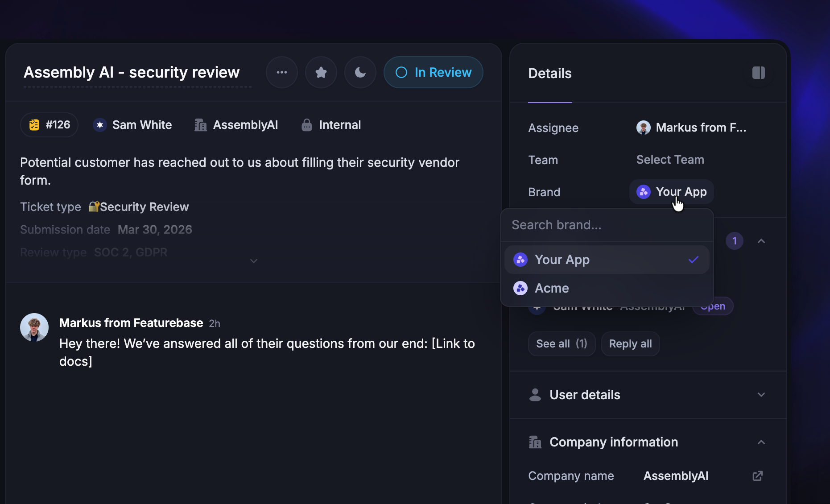
Task: Click the ticket number #126 badge
Action: (50, 125)
